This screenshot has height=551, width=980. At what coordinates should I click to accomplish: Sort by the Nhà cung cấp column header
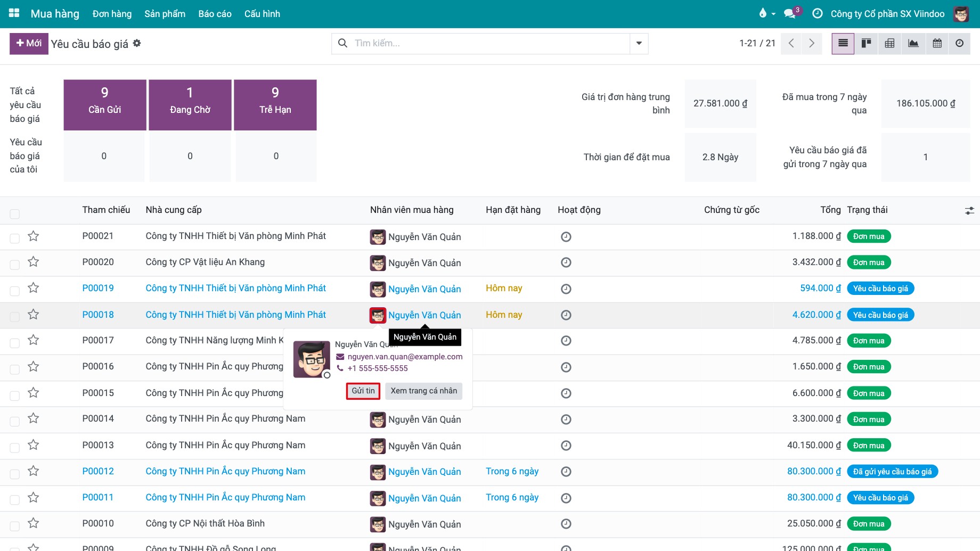click(x=174, y=210)
